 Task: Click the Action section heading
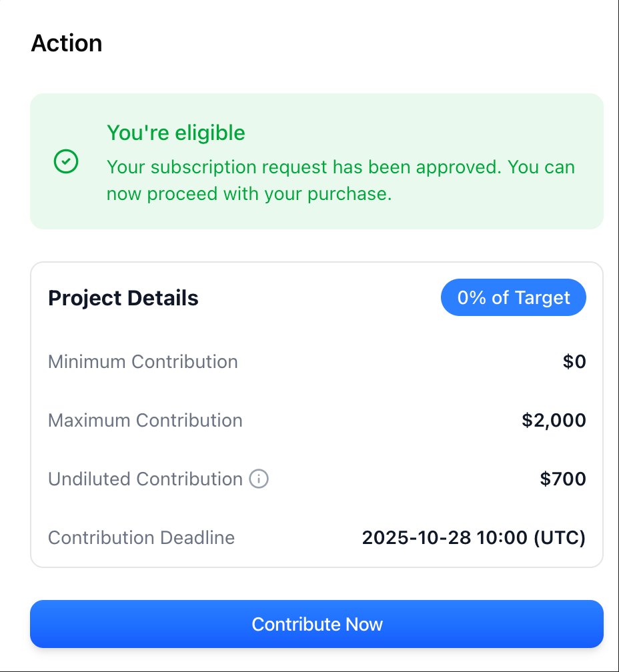[67, 43]
